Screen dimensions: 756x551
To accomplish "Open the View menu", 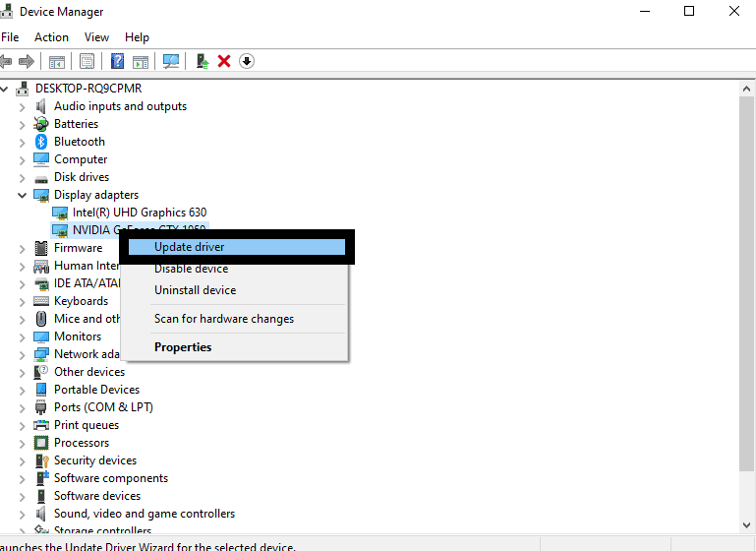I will [x=96, y=37].
